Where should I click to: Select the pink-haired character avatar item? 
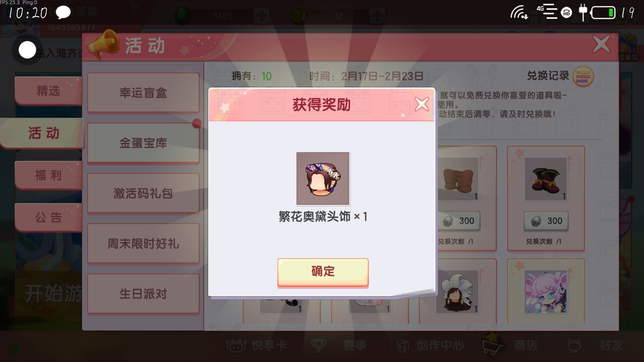[546, 292]
